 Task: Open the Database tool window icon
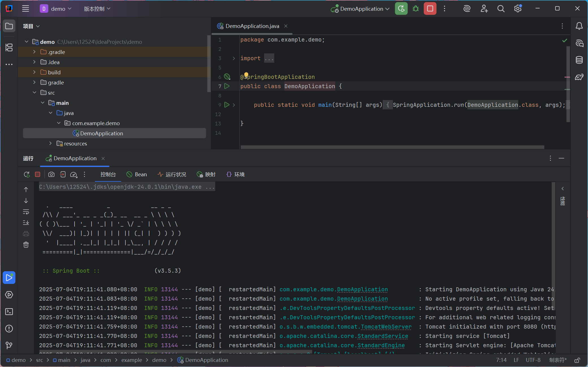pyautogui.click(x=579, y=60)
